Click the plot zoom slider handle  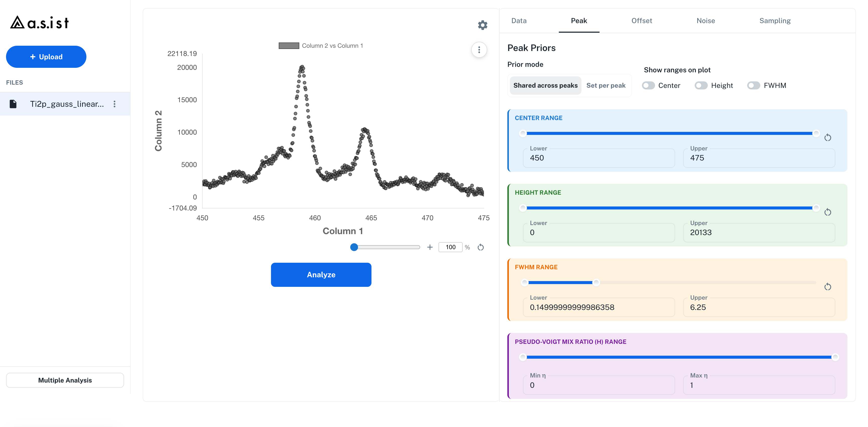(x=354, y=247)
